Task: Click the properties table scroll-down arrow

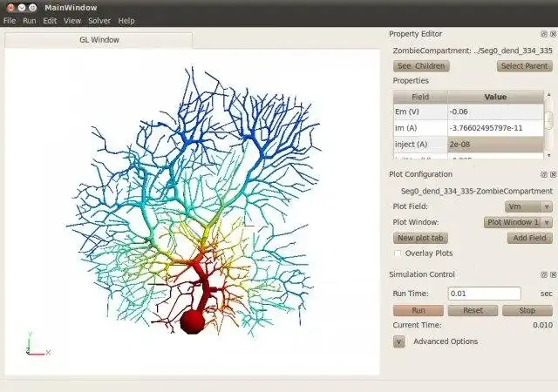Action: coord(548,155)
